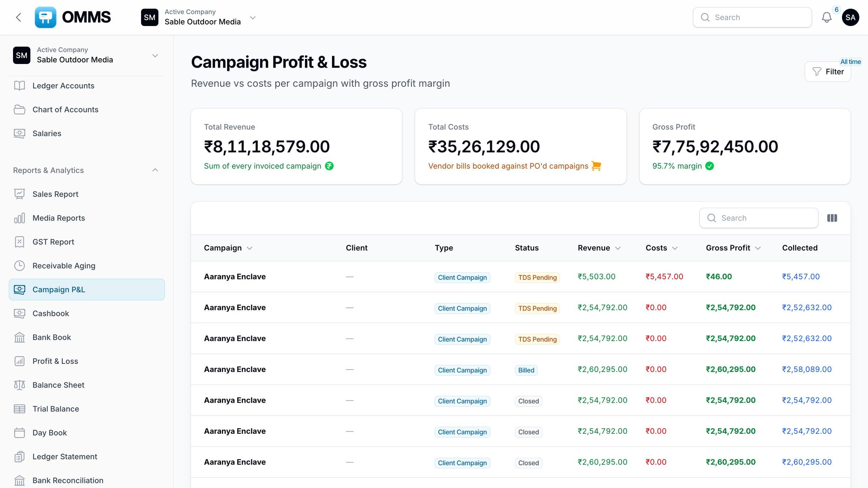Viewport: 868px width, 488px height.
Task: Click the GST Report icon
Action: click(x=20, y=242)
